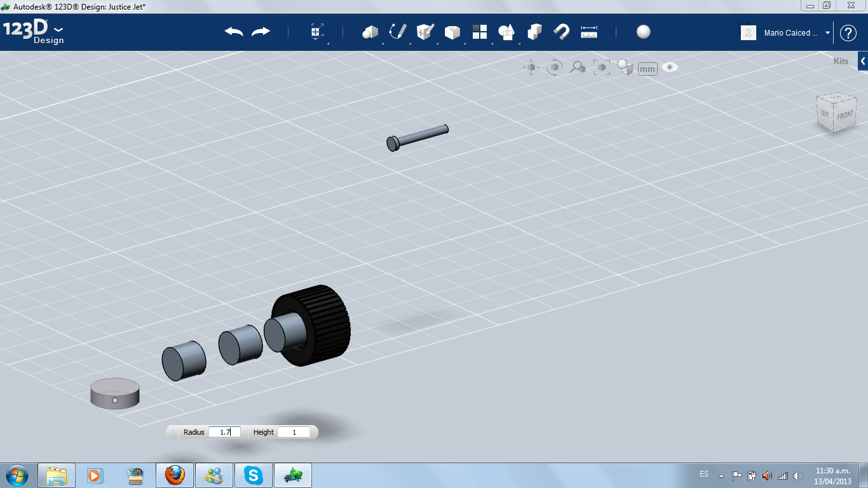868x488 pixels.
Task: Open the Sketch tool menu
Action: 398,32
